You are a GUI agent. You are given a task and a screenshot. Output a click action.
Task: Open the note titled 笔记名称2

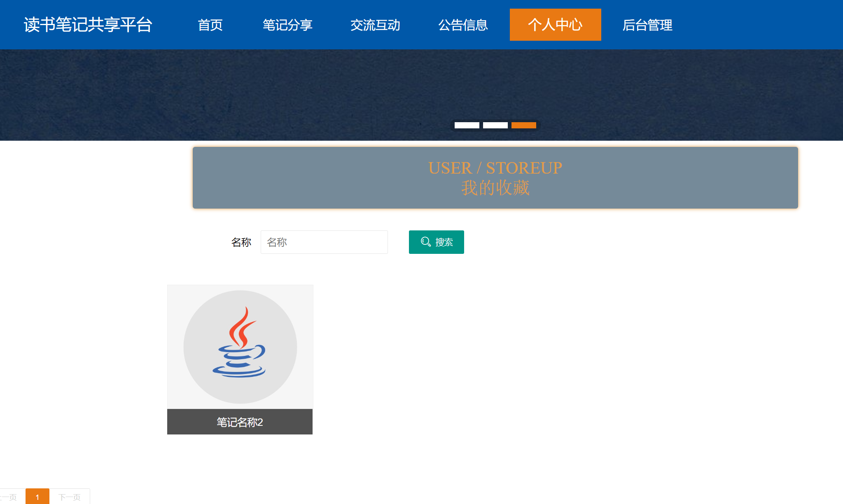coord(240,421)
